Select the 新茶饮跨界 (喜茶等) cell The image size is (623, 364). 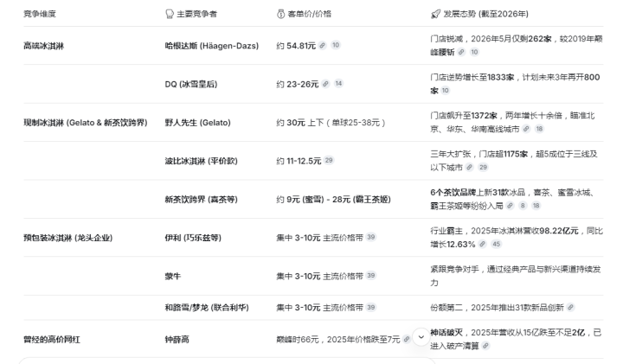pos(202,200)
